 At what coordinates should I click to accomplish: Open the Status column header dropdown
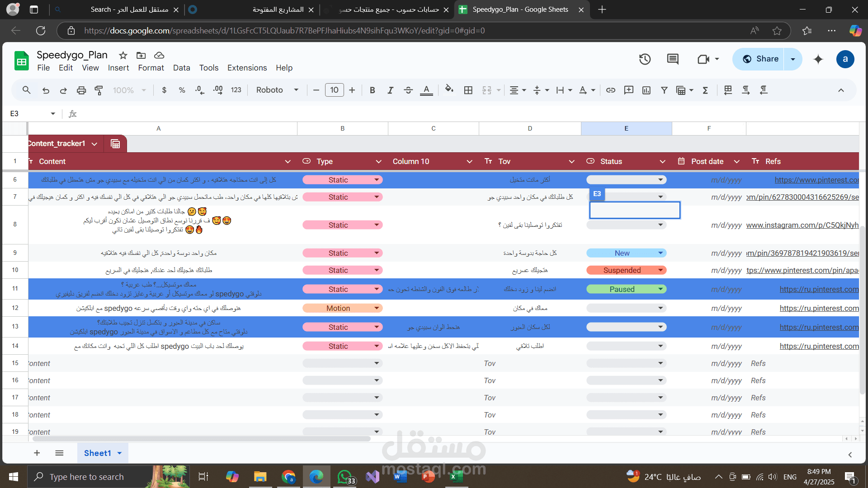662,161
